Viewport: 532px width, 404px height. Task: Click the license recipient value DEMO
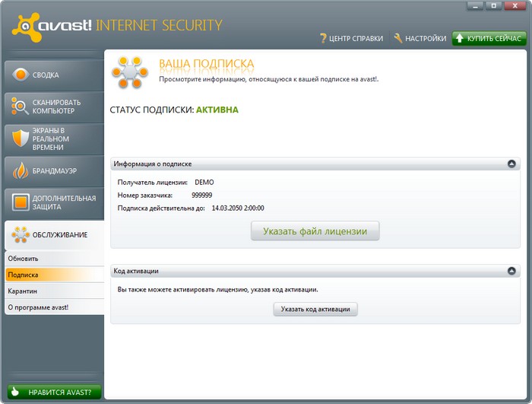(x=204, y=183)
